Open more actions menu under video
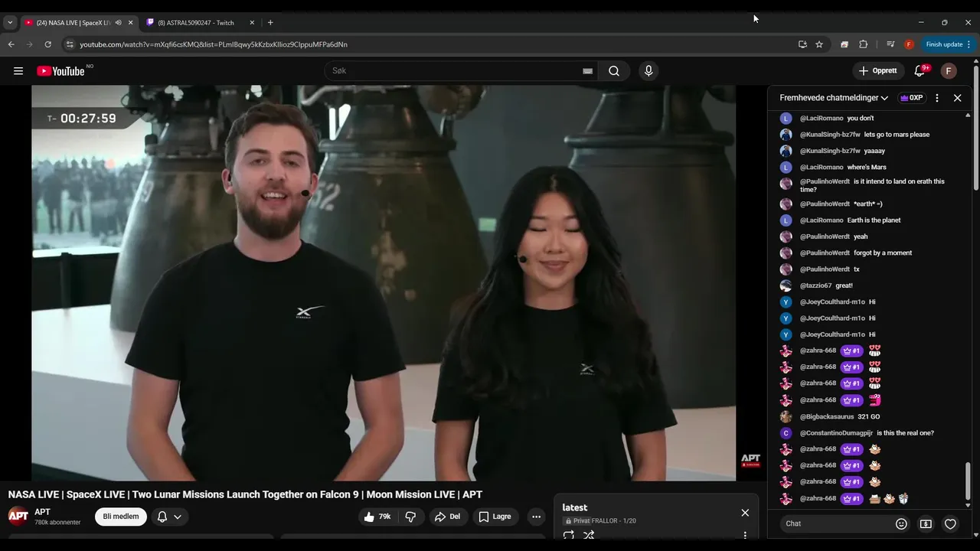Image resolution: width=980 pixels, height=551 pixels. click(x=536, y=517)
